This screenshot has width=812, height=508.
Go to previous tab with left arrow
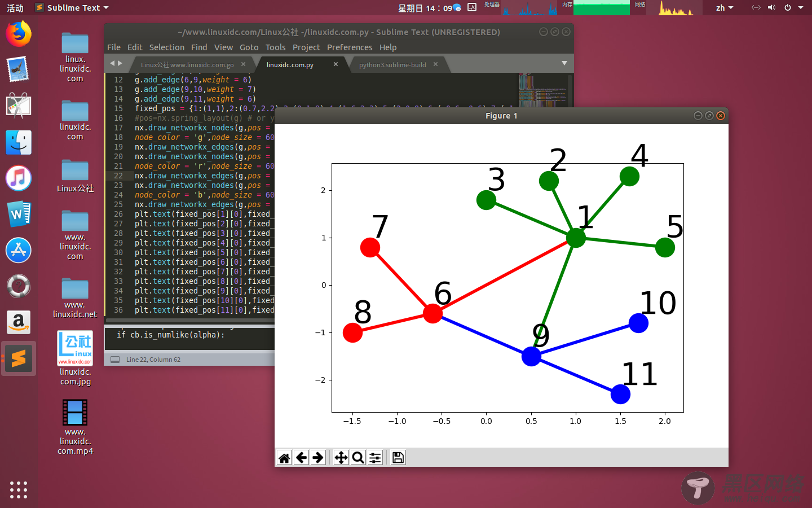[112, 63]
